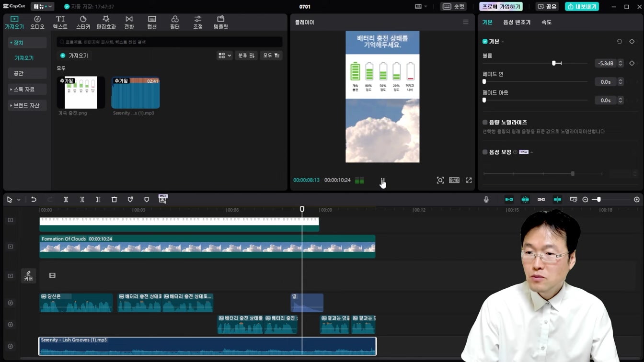Switch to the 속도 tab
This screenshot has width=644, height=362.
(x=546, y=22)
